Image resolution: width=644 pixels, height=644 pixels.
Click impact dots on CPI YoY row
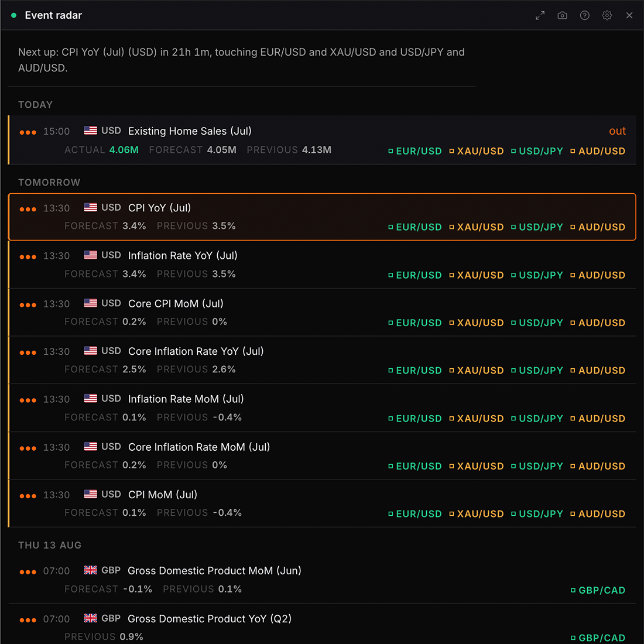click(28, 210)
